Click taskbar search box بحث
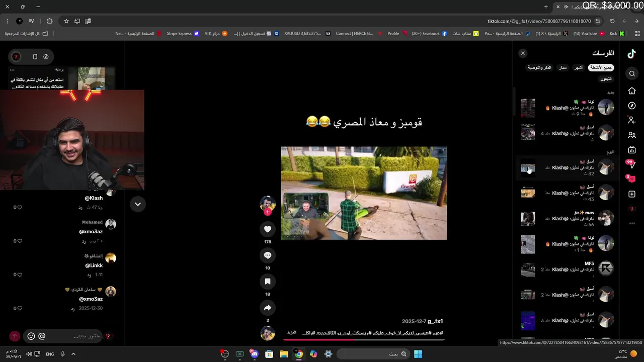The width and height of the screenshot is (644, 362). pos(372,354)
